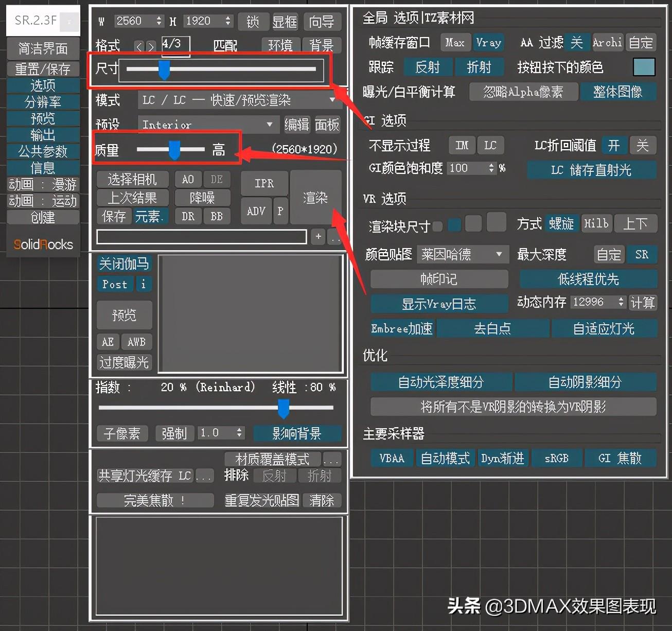The width and height of the screenshot is (672, 631).
Task: Click the empty text field above 关闭伽马
Action: pos(202,237)
